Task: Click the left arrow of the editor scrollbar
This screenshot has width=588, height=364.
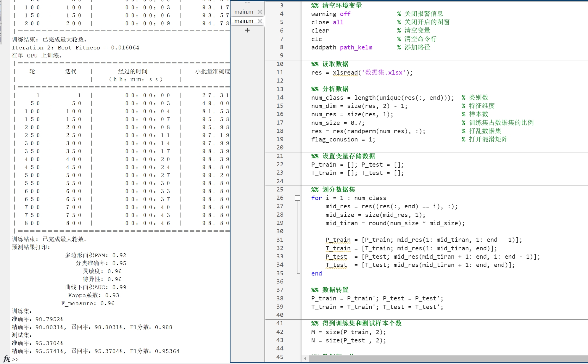Action: point(305,358)
